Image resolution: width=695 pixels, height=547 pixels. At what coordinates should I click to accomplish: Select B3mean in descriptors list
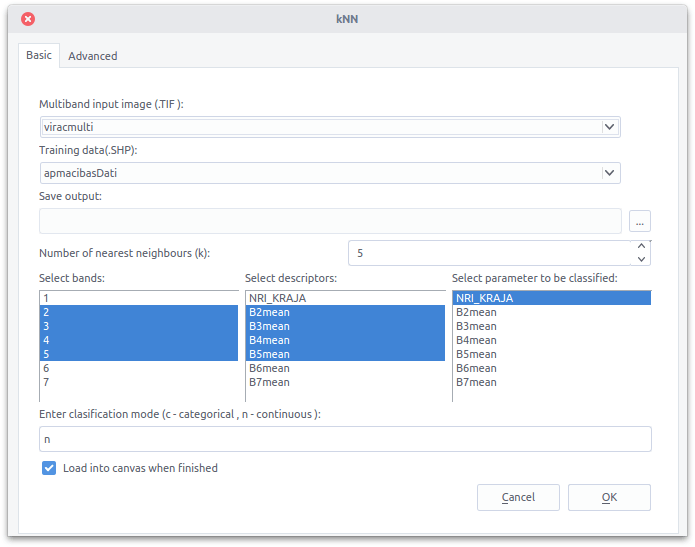point(345,326)
